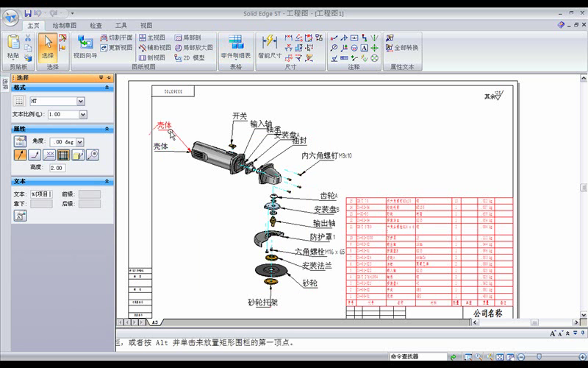
Task: Click the green arrow beside 命令查找器
Action: 453,357
